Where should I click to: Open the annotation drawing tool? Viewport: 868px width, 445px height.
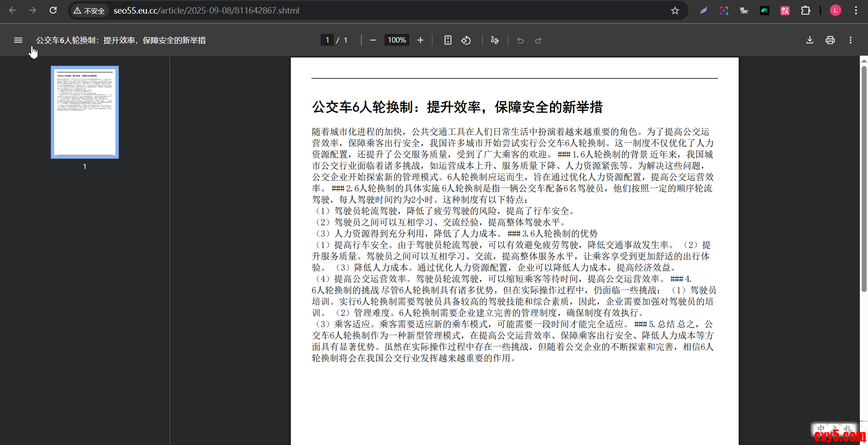(494, 40)
